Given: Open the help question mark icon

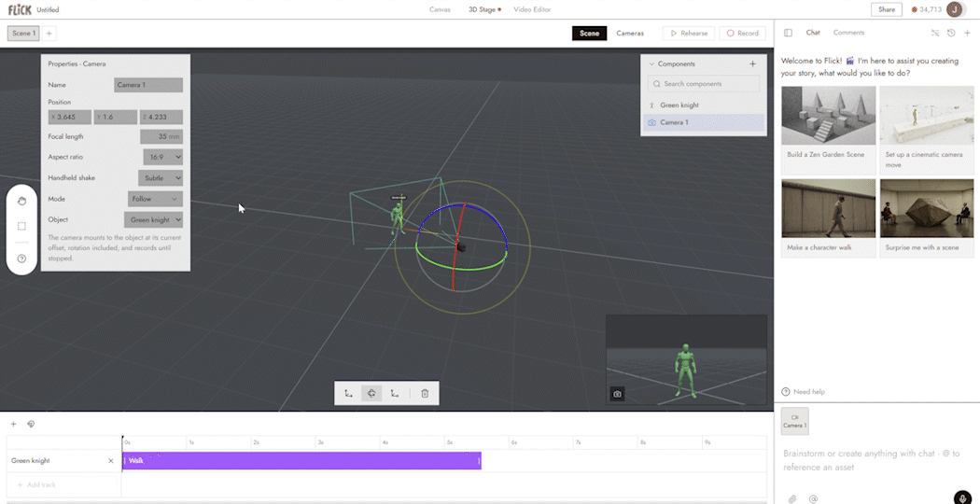Looking at the screenshot, I should [21, 259].
